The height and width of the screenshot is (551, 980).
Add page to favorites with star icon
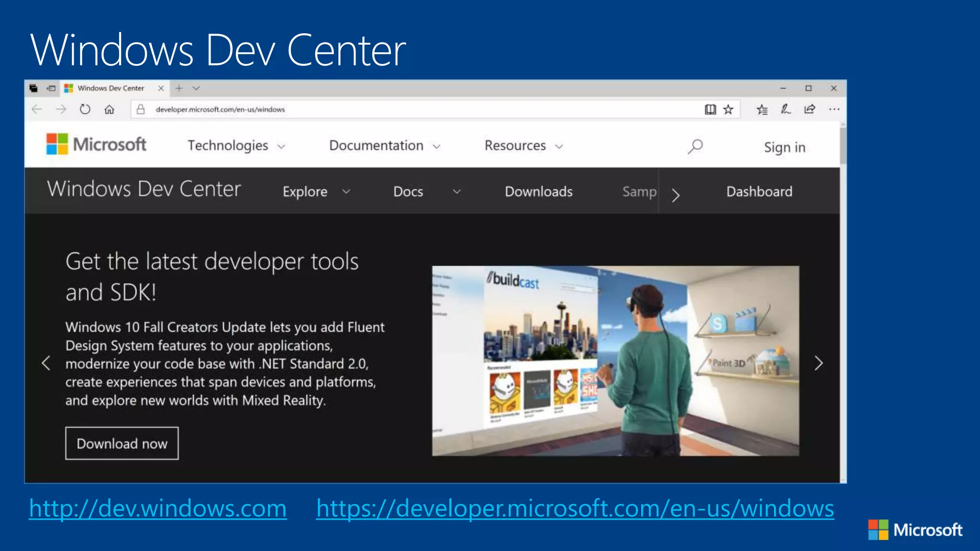[x=728, y=110]
